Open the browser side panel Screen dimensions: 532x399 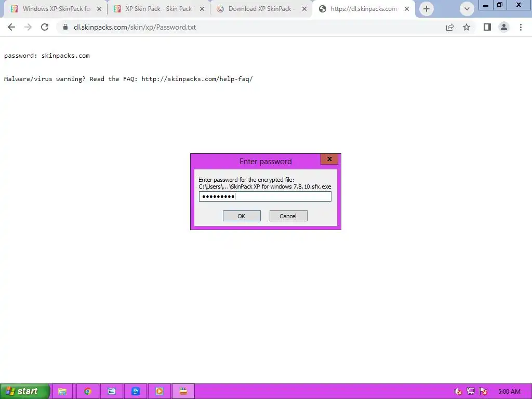click(x=487, y=27)
